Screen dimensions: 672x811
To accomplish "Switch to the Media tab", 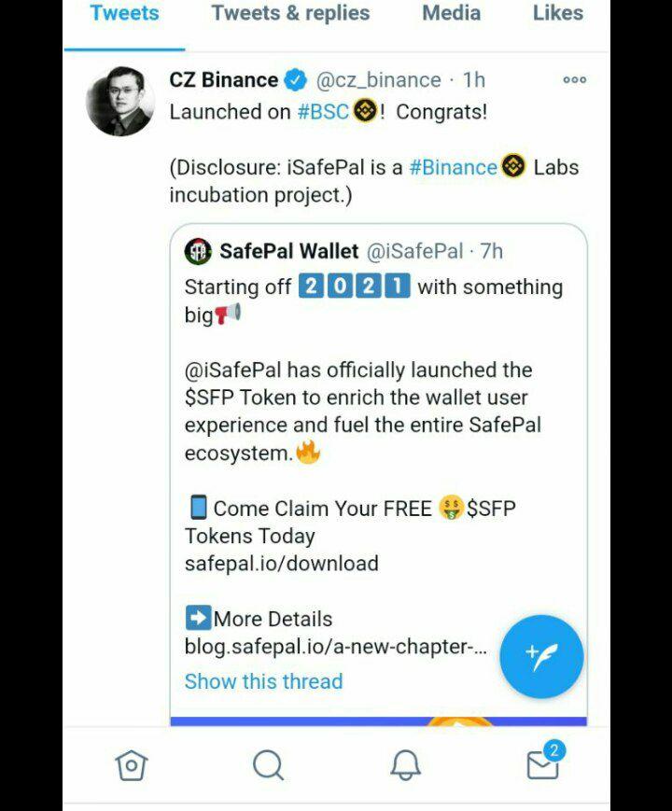I will point(451,13).
